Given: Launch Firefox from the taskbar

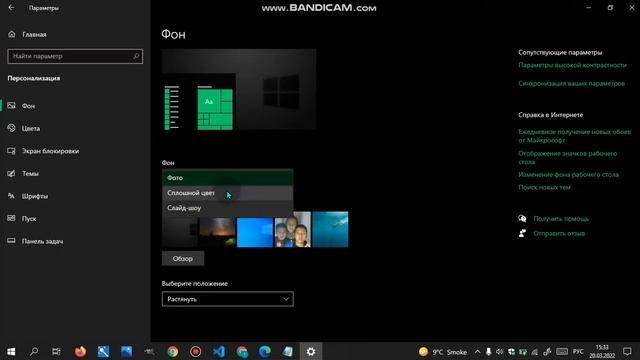Looking at the screenshot, I should click(80, 351).
